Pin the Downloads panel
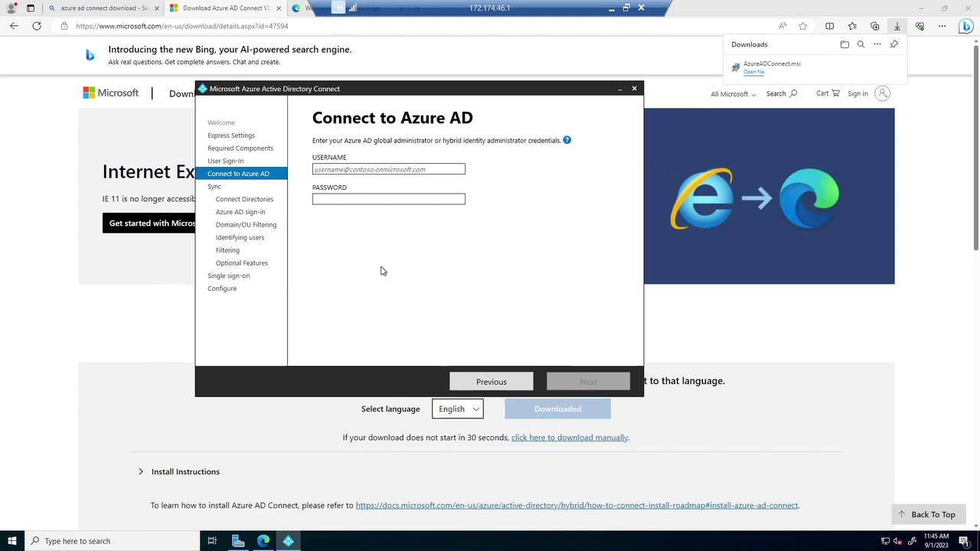 tap(893, 44)
